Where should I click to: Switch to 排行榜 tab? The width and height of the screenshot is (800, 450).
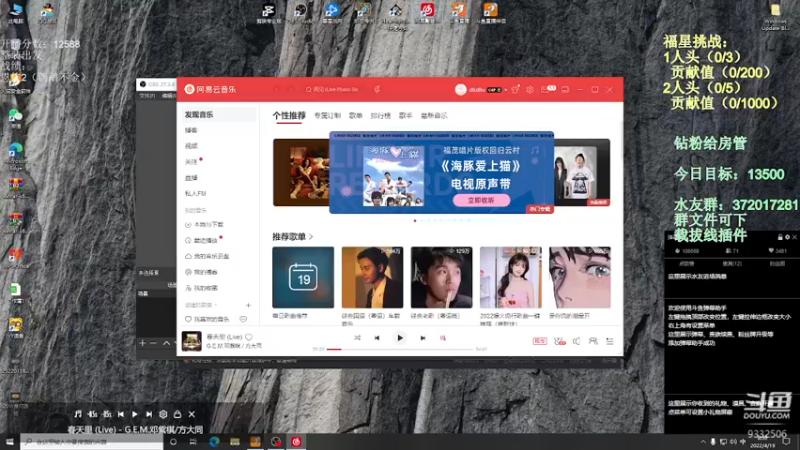click(x=381, y=116)
